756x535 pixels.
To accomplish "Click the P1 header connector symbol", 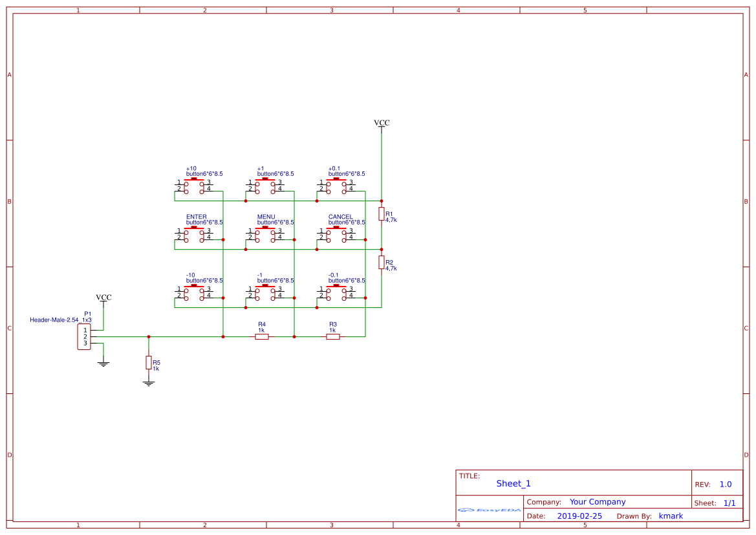I will point(84,337).
